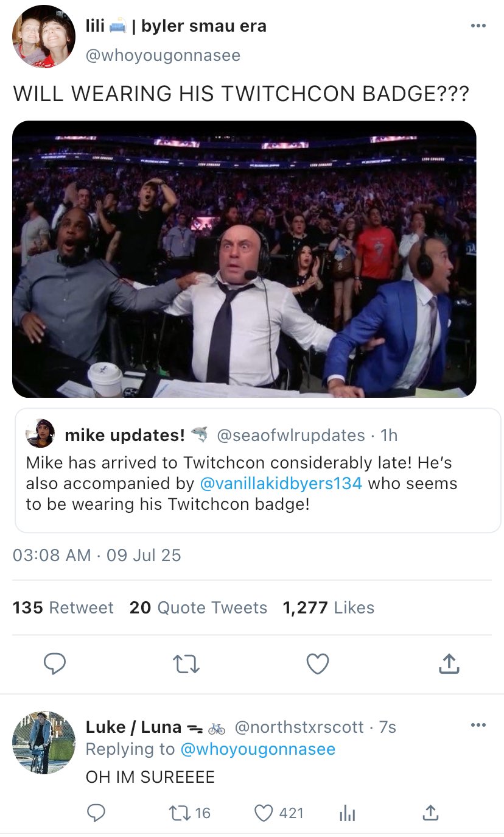The width and height of the screenshot is (504, 837).
Task: Enlarge the attached arena reaction photo
Action: pos(244,259)
